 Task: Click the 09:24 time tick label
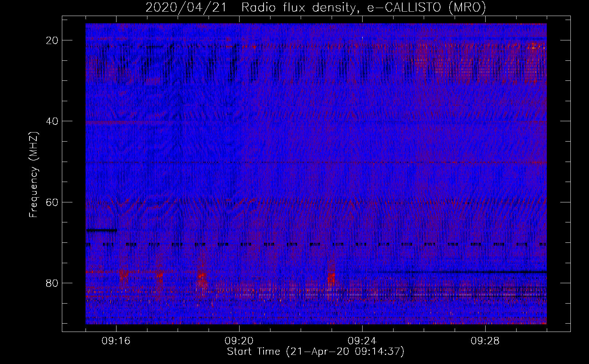tap(362, 341)
